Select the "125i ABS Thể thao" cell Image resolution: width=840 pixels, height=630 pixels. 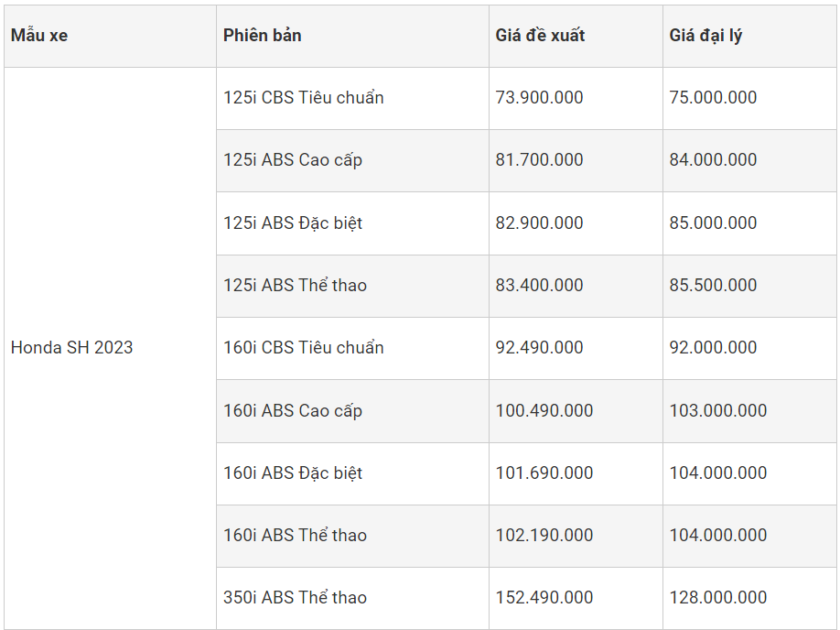pos(295,286)
